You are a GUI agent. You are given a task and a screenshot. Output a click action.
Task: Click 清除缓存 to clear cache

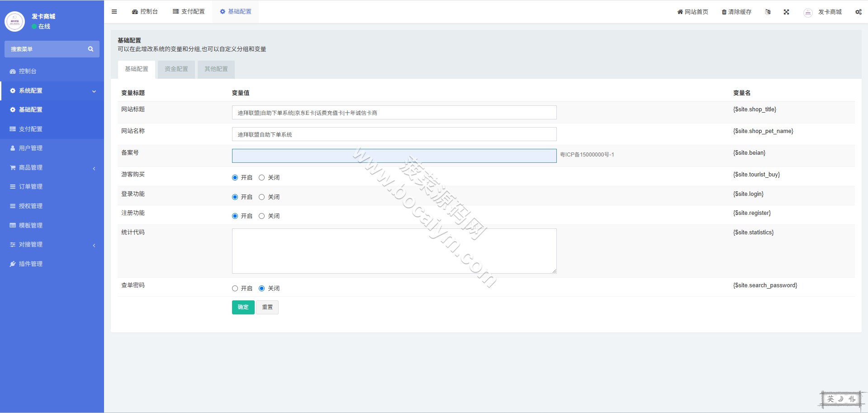[736, 12]
